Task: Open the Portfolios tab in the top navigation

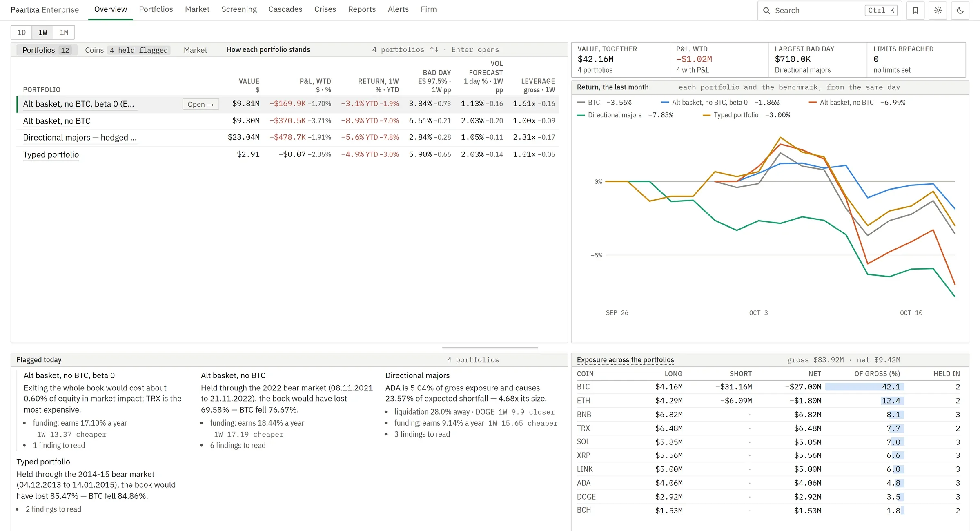Action: point(156,9)
